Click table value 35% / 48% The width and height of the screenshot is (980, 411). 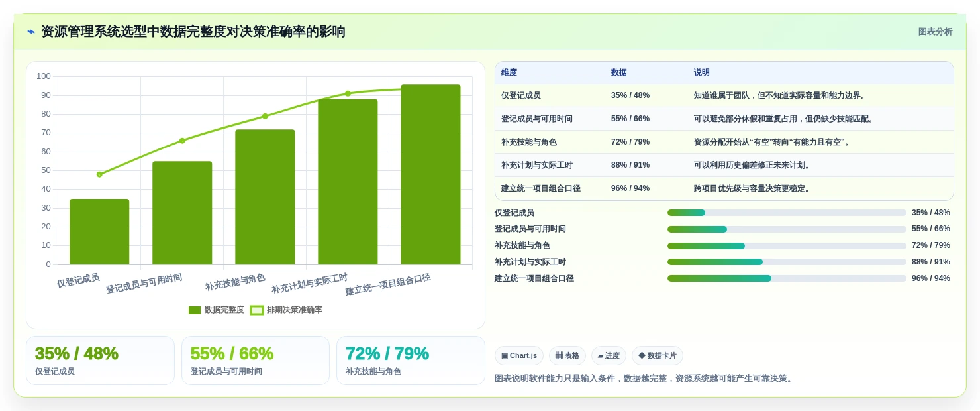click(630, 95)
